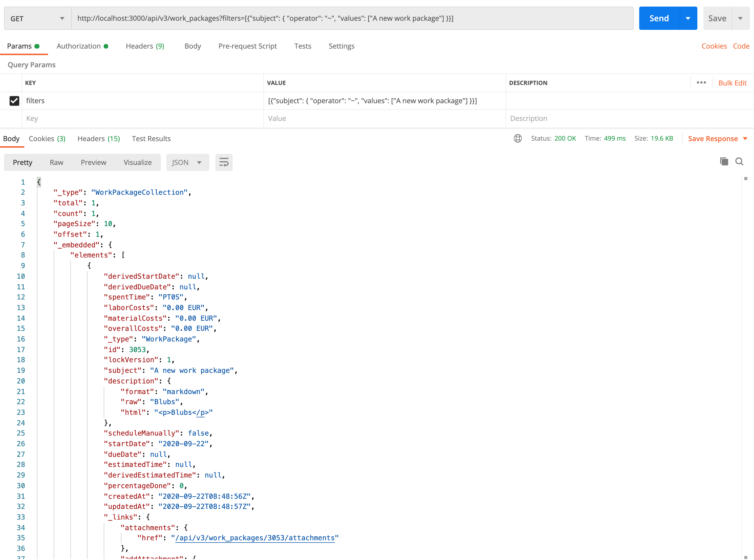Open the GET request method dropdown
Screen dimensions: 754x560
click(37, 18)
